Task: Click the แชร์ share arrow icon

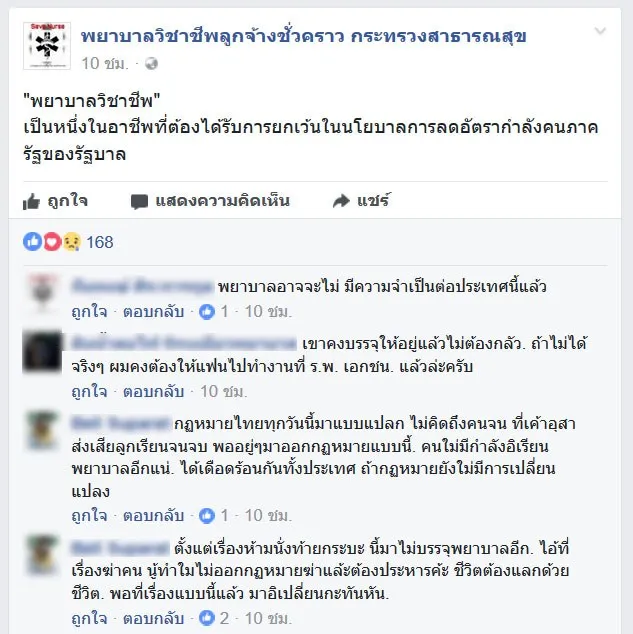Action: 341,201
